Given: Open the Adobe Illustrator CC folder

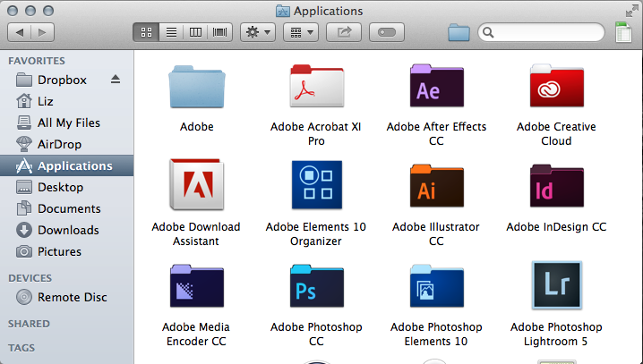Looking at the screenshot, I should [x=437, y=185].
